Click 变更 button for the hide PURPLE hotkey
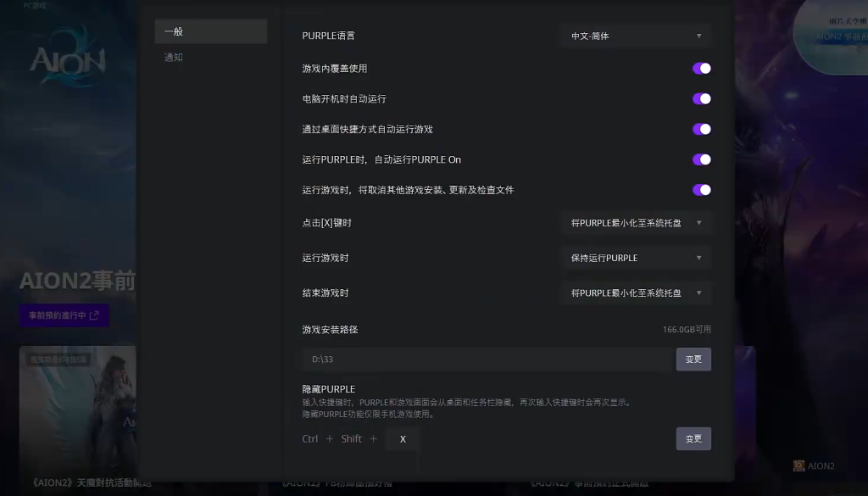Screen dimensions: 868x496 (693, 439)
